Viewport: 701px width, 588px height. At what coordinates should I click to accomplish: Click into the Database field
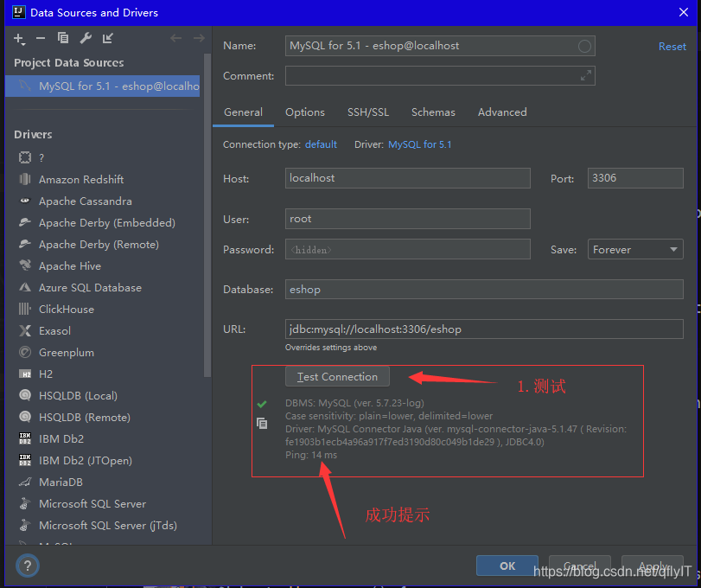click(484, 290)
